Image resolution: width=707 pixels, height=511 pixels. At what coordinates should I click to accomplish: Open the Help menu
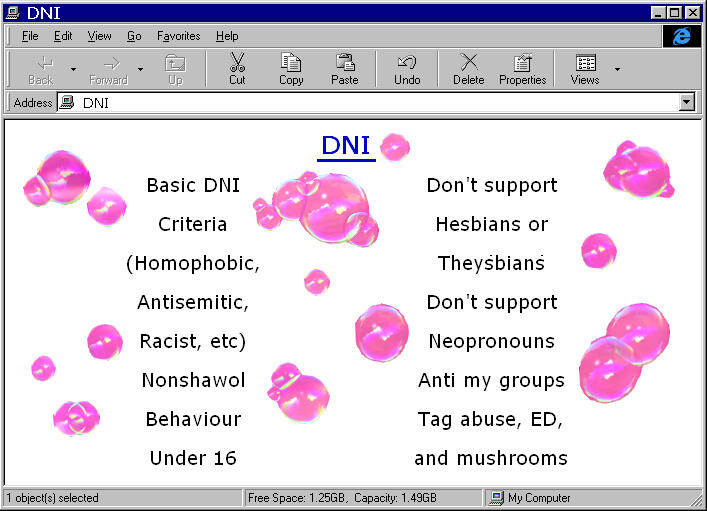click(x=227, y=36)
